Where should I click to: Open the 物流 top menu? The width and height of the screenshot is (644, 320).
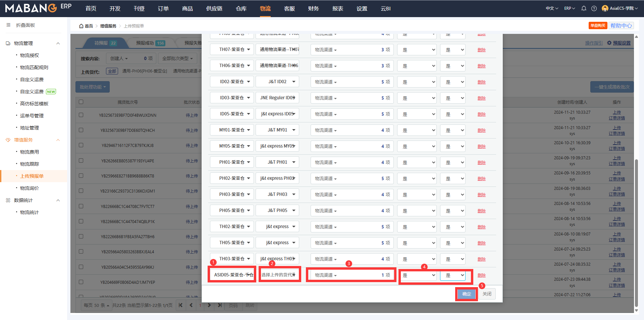(x=265, y=8)
